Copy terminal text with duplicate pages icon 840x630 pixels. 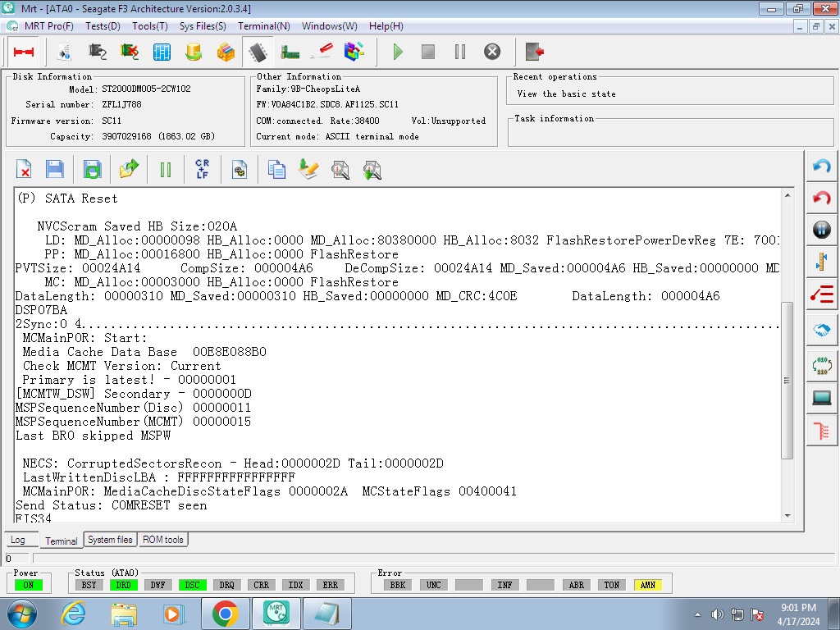(x=276, y=170)
